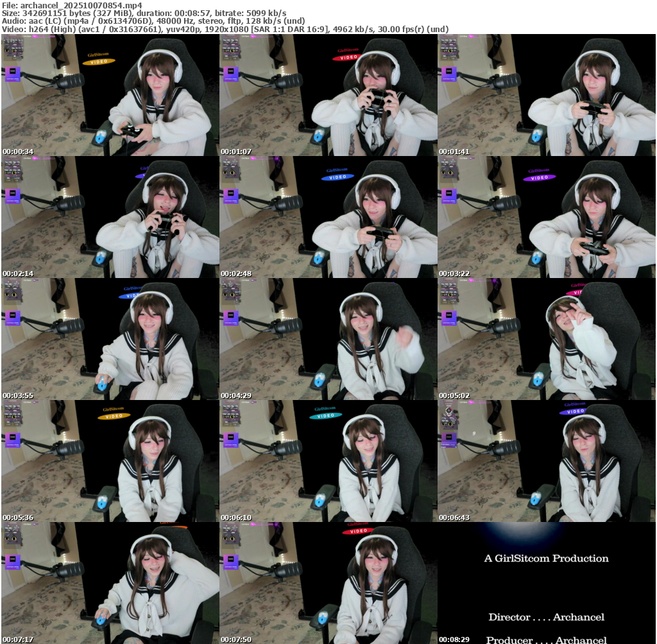Open the thumbnail stamped 00:01:41
Screen dimensions: 657x644
[547, 95]
